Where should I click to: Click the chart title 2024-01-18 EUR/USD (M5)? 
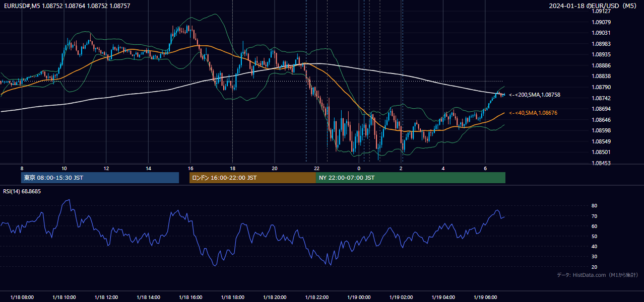tap(594, 6)
